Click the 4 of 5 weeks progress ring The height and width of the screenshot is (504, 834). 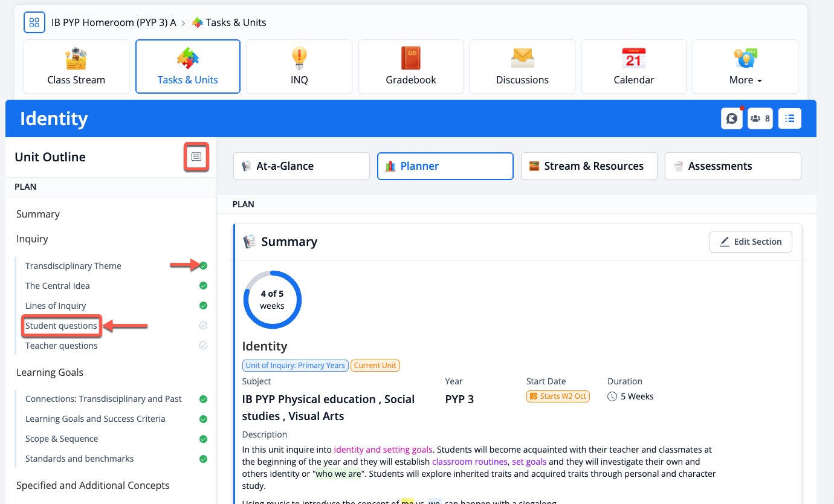pos(272,300)
